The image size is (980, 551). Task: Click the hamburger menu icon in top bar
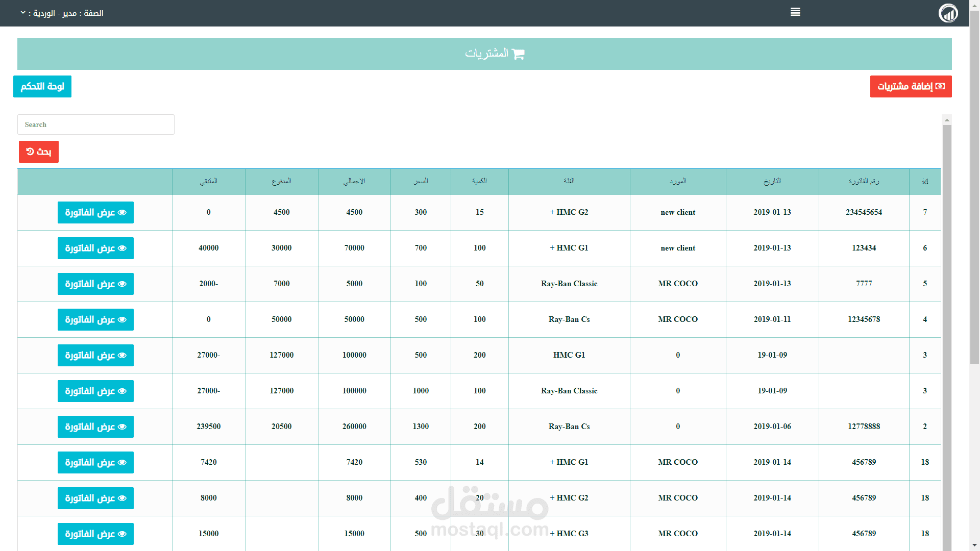795,12
